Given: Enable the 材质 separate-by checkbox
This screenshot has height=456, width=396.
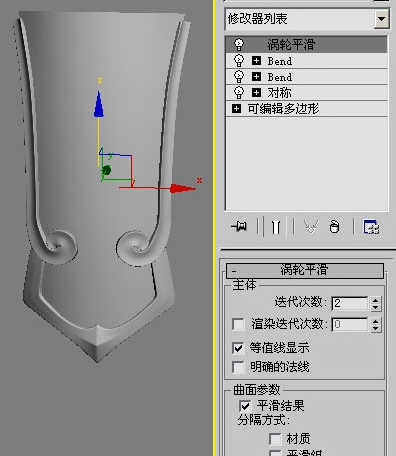Looking at the screenshot, I should [x=275, y=439].
